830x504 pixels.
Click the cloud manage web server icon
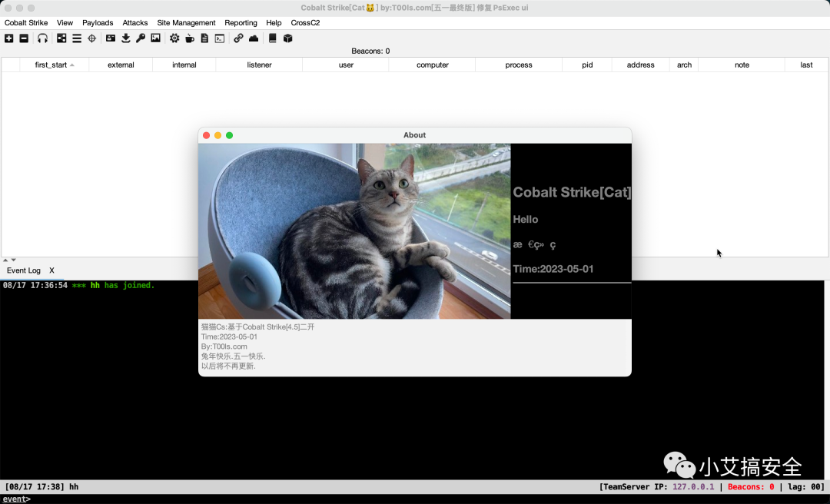point(254,38)
